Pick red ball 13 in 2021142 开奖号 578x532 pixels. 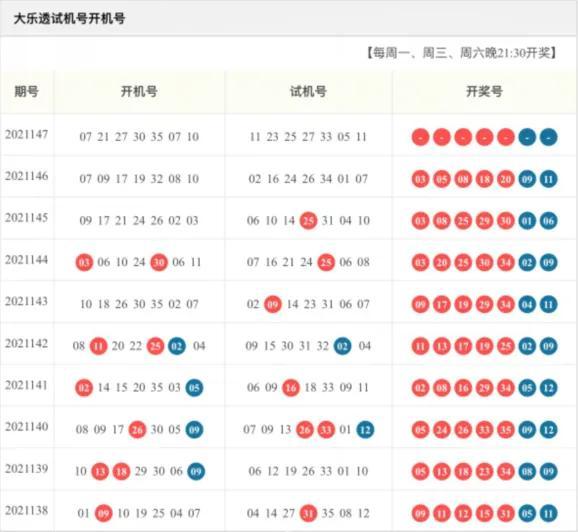442,346
